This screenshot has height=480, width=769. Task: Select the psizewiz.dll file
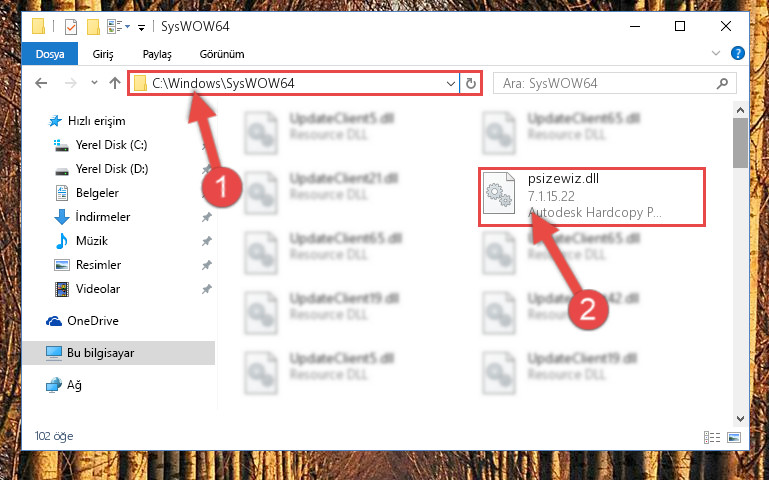click(592, 196)
